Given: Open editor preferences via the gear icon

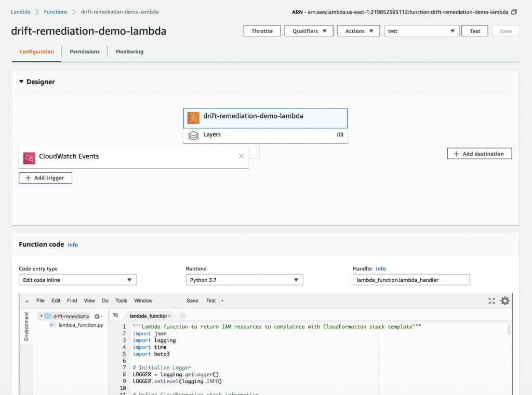Looking at the screenshot, I should pos(504,301).
